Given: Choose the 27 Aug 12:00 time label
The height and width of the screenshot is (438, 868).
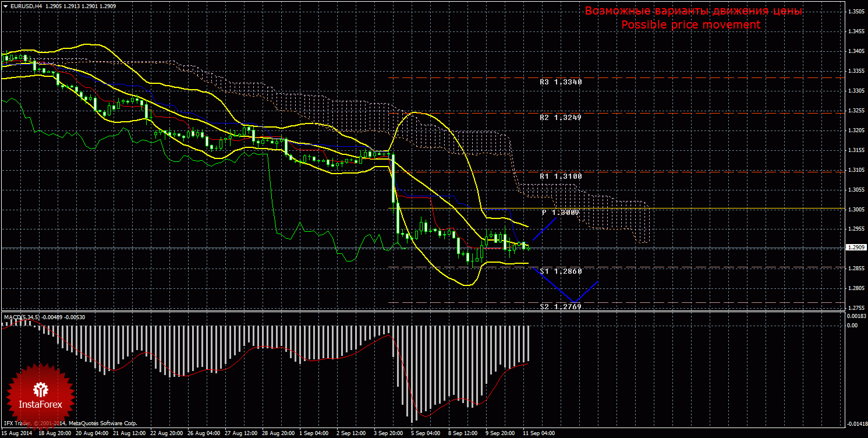Looking at the screenshot, I should 241,433.
